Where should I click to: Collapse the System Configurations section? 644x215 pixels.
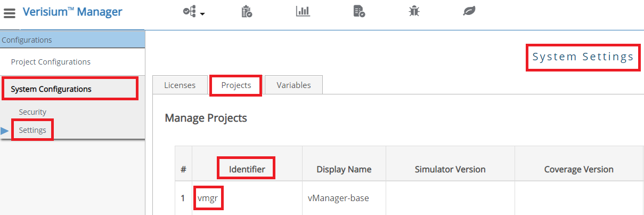click(51, 89)
